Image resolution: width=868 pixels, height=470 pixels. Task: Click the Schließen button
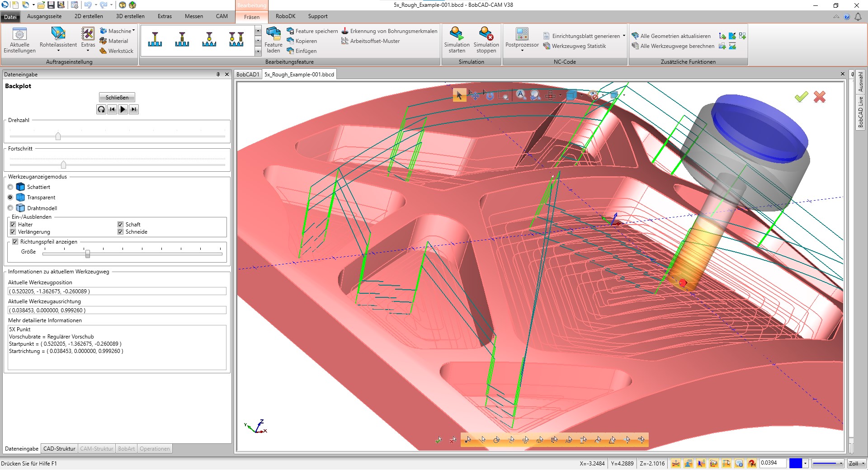click(117, 97)
